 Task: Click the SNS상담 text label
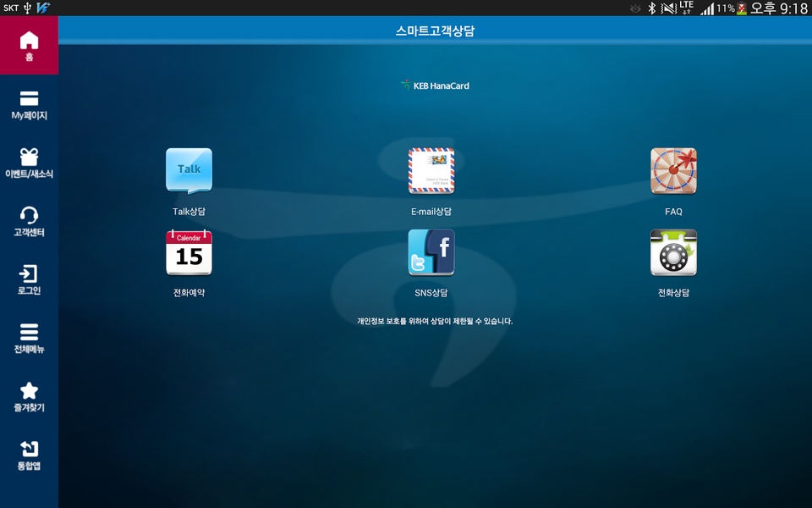click(431, 293)
